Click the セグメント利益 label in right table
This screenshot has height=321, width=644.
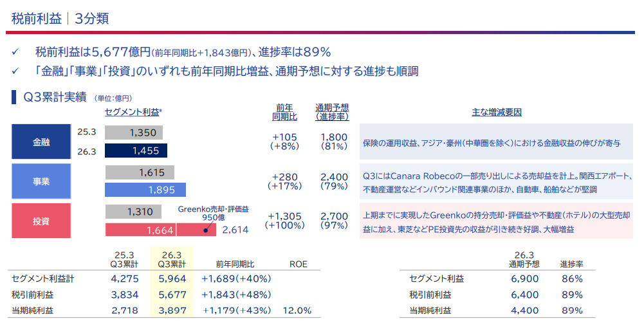point(437,279)
